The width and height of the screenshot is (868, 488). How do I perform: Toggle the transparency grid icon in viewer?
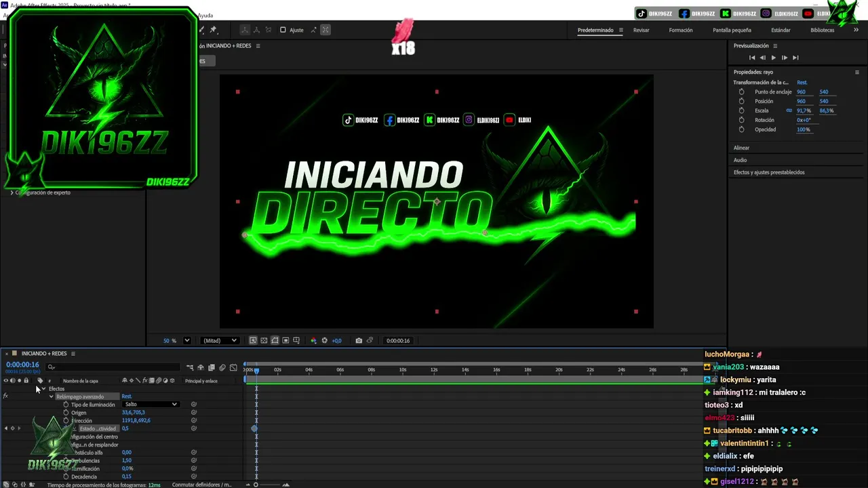(x=264, y=340)
